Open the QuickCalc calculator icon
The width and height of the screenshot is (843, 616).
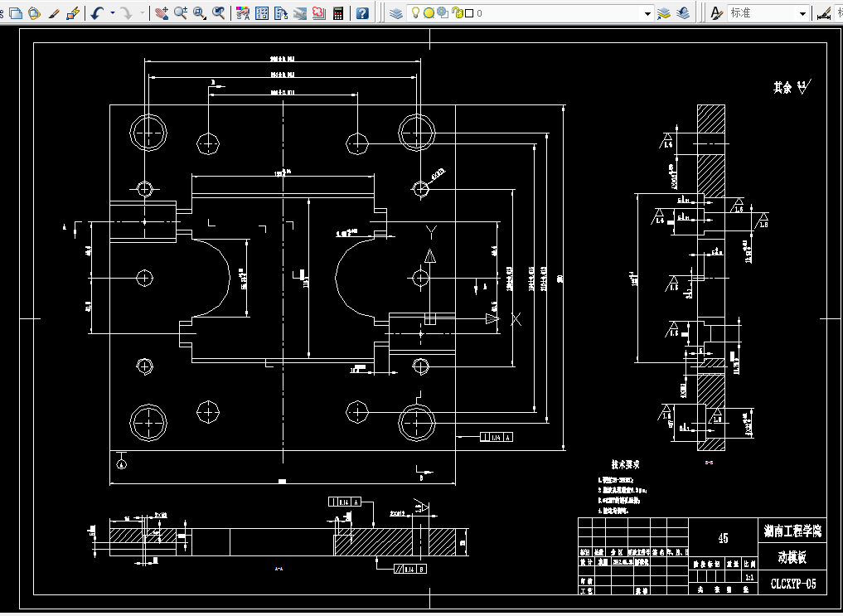[x=338, y=13]
